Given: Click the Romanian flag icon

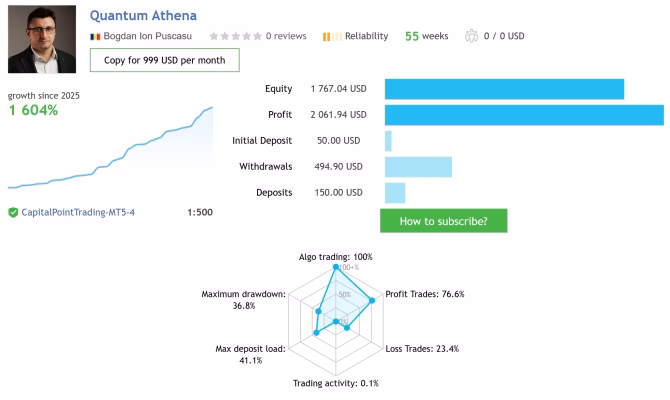Looking at the screenshot, I should [x=95, y=37].
